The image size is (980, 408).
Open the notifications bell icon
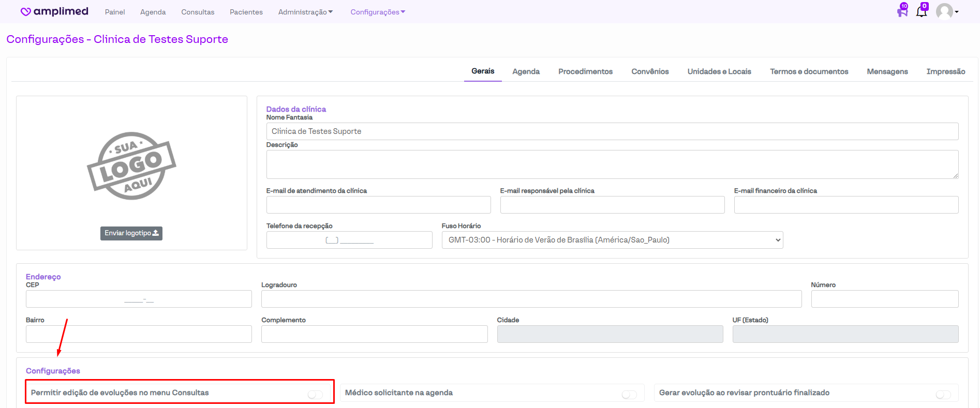pyautogui.click(x=922, y=11)
